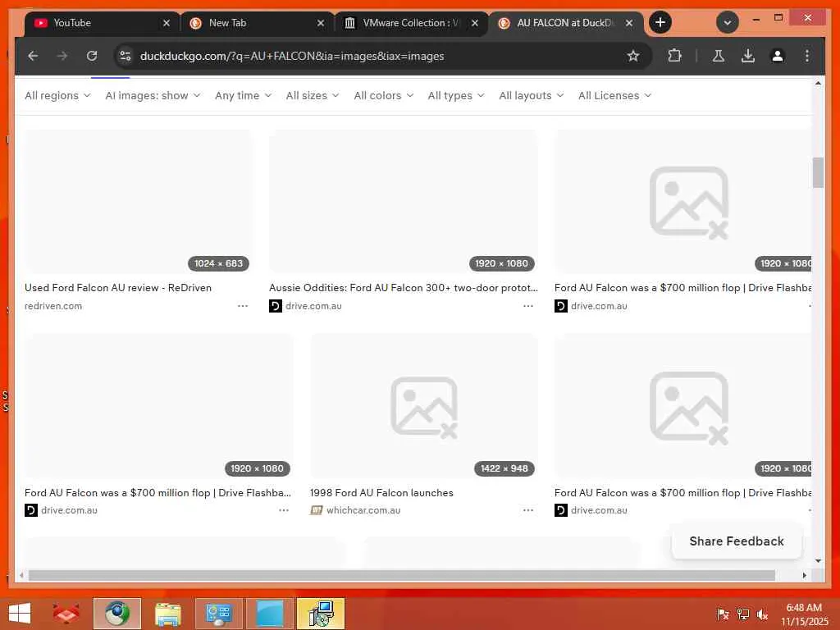Open the 1024 × 683 ReDriven thumbnail
The image size is (840, 630).
click(x=138, y=202)
